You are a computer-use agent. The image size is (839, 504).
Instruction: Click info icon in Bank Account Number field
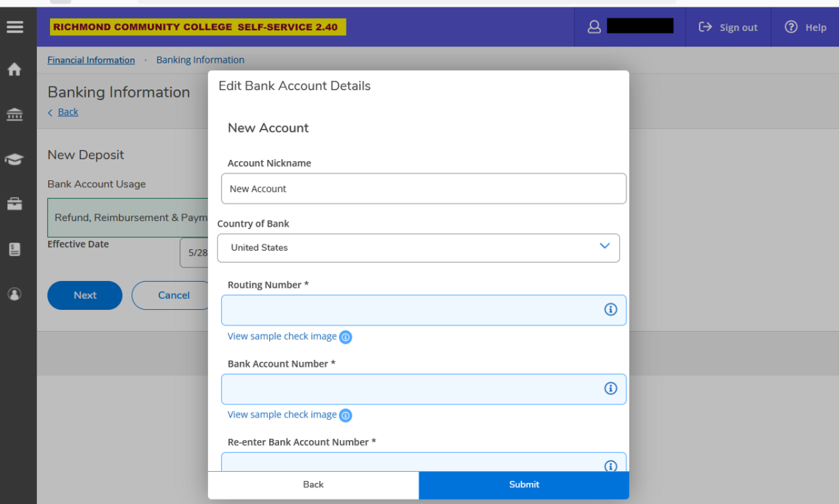tap(610, 388)
